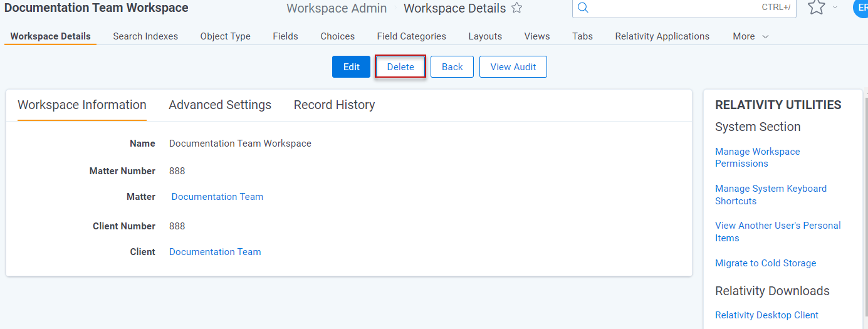868x329 pixels.
Task: Open Manage Workspace Permissions
Action: [x=758, y=157]
